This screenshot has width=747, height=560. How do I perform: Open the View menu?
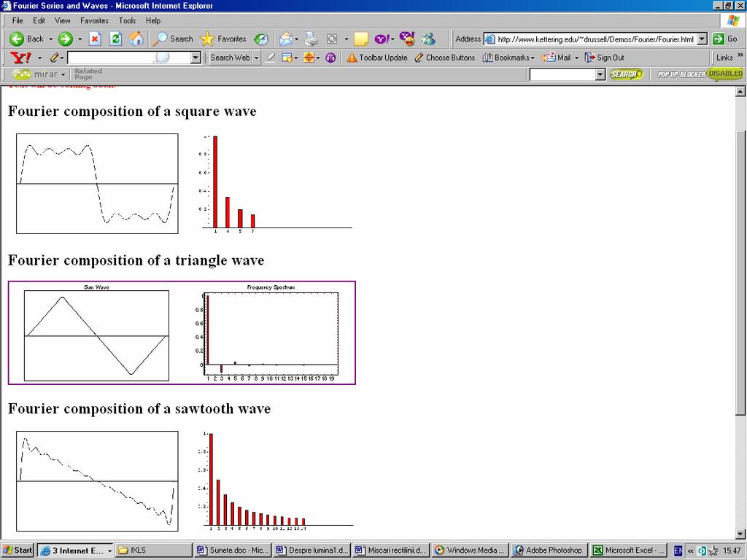[x=63, y=20]
